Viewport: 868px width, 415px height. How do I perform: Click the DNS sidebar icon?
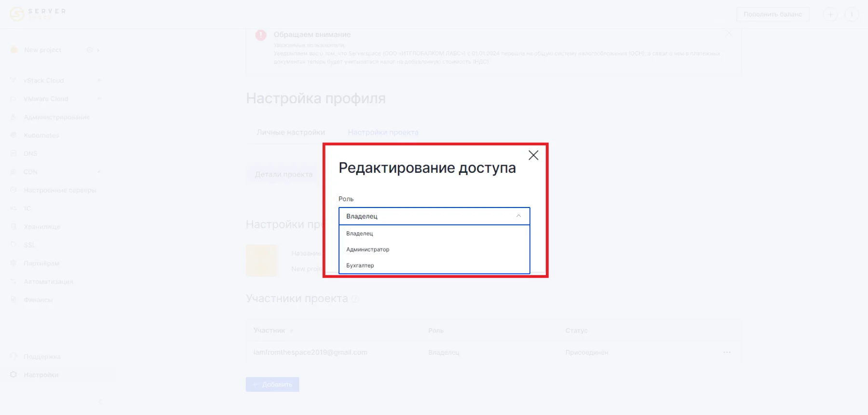click(x=14, y=153)
